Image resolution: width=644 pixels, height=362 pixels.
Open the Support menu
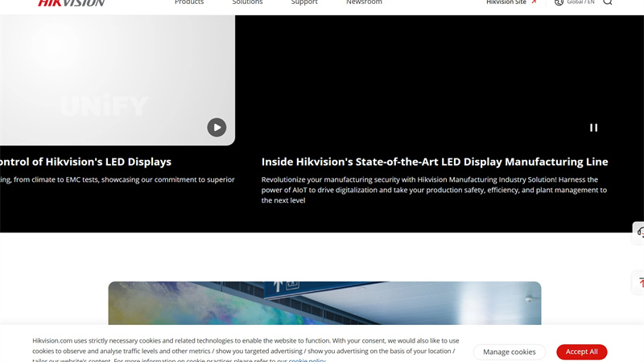click(x=304, y=2)
